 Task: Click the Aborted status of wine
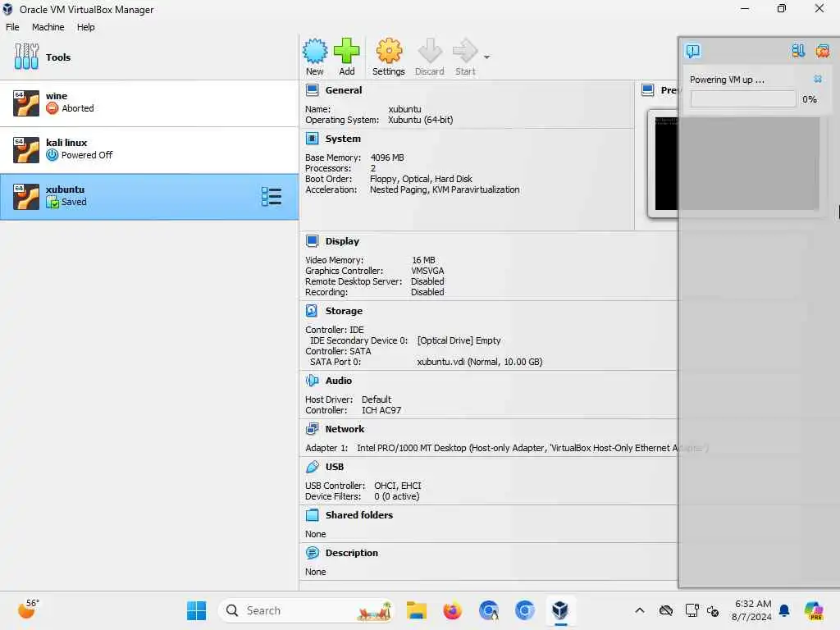pyautogui.click(x=78, y=108)
